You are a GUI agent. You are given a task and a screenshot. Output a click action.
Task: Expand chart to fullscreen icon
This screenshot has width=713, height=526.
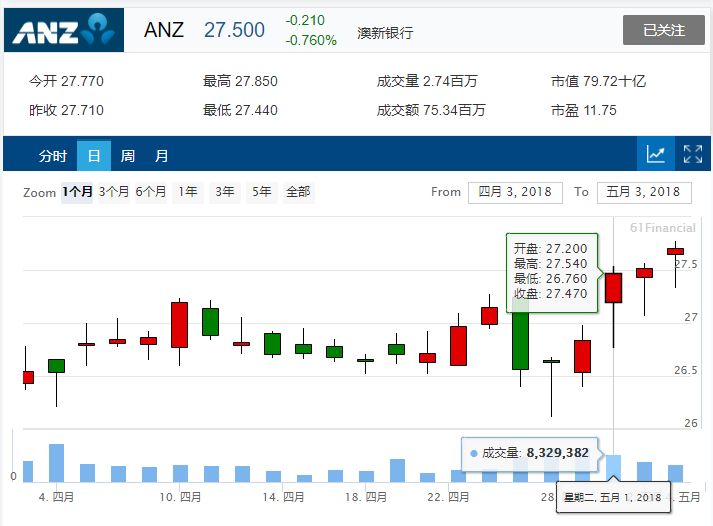click(x=693, y=154)
